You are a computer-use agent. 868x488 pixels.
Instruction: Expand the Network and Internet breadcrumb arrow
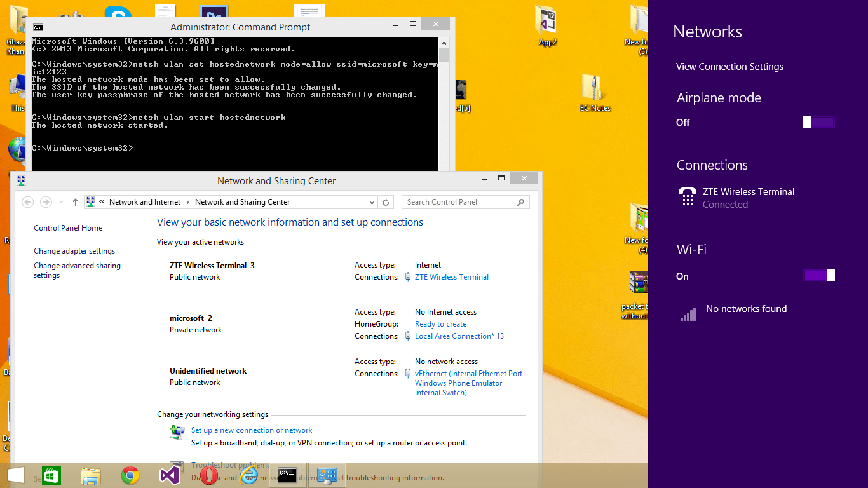187,202
